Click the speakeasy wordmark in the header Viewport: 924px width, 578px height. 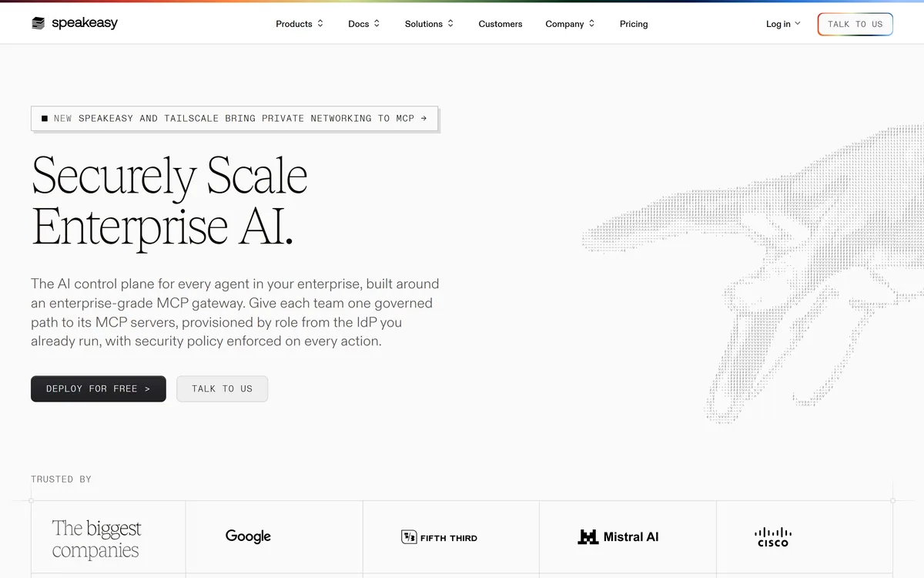[x=85, y=23]
